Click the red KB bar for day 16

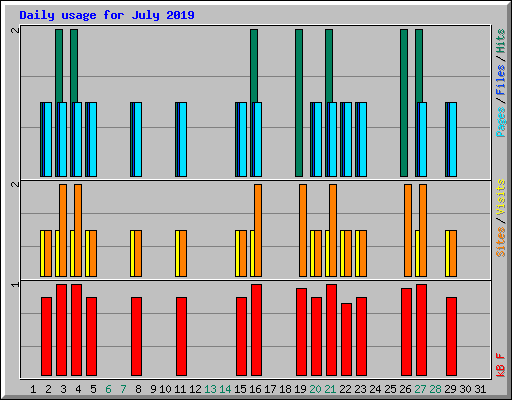tap(256, 330)
